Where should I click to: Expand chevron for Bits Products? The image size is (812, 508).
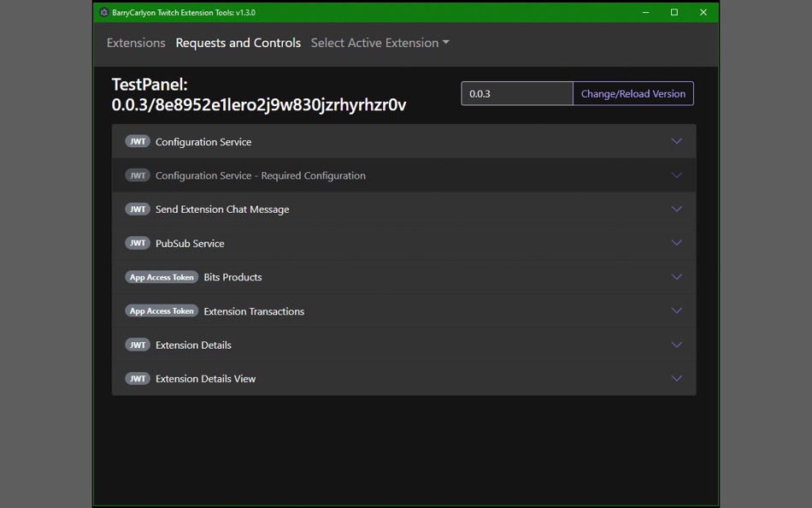676,277
